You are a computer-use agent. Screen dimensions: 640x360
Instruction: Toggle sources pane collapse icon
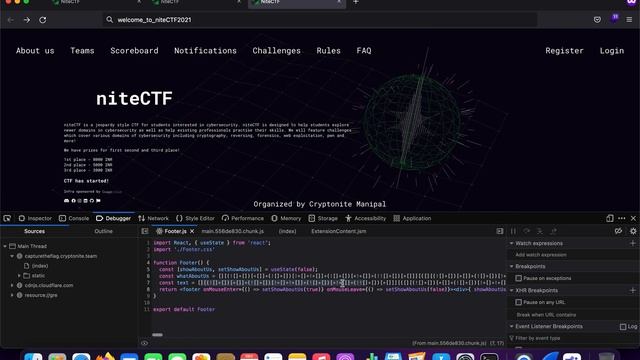144,231
